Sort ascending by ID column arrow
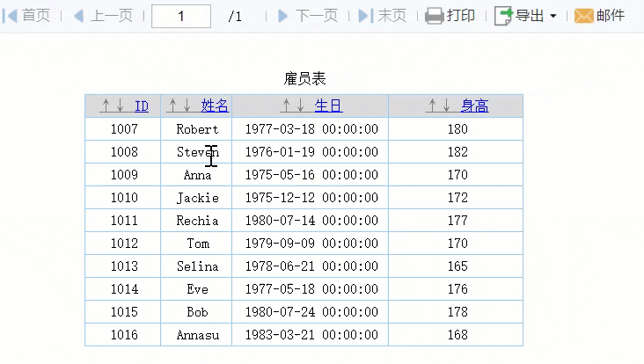This screenshot has height=364, width=644. [106, 106]
